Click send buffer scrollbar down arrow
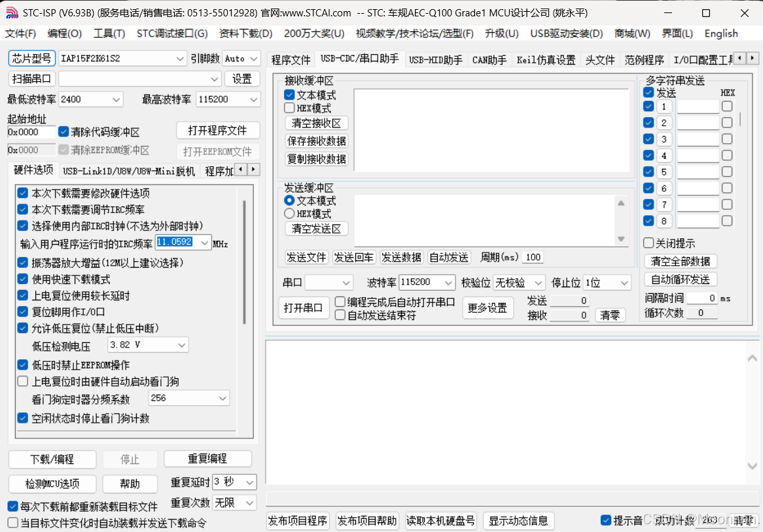 621,238
